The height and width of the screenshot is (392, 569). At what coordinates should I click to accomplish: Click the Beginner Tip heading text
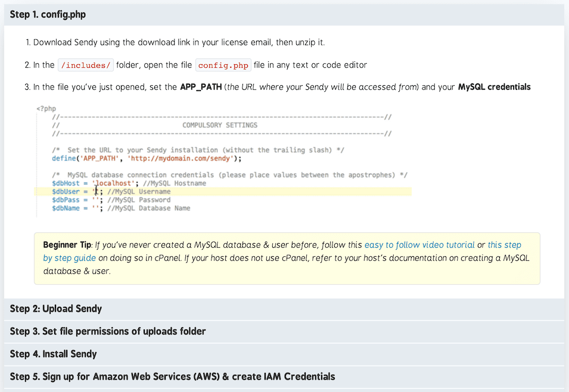[x=67, y=245]
